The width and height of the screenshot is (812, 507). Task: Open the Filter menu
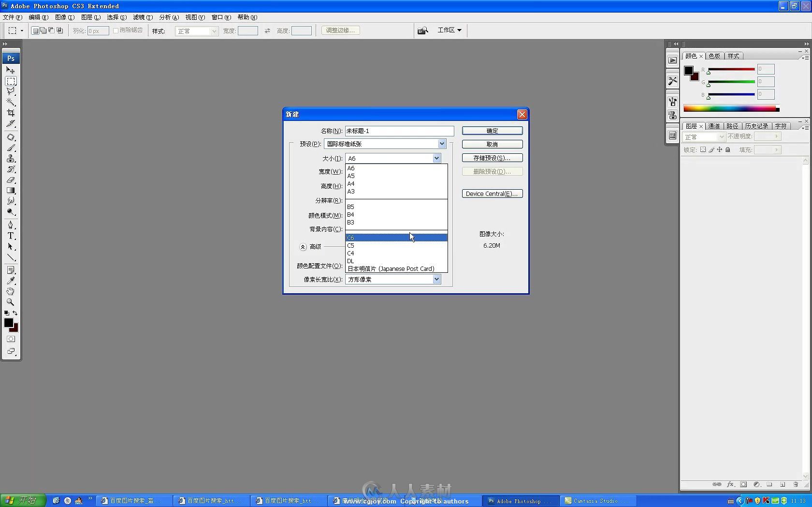click(143, 17)
